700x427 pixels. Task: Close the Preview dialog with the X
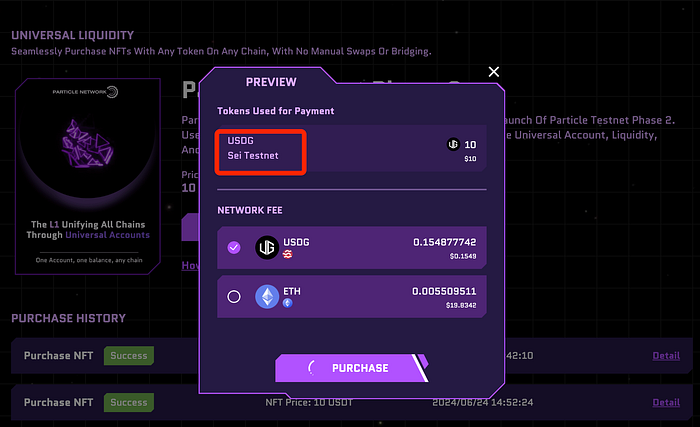coord(493,71)
